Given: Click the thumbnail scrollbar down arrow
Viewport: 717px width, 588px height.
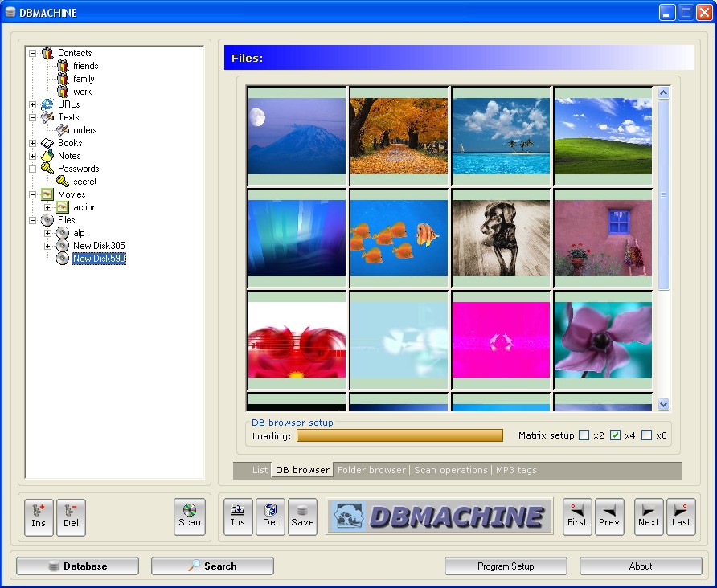Looking at the screenshot, I should pyautogui.click(x=663, y=404).
